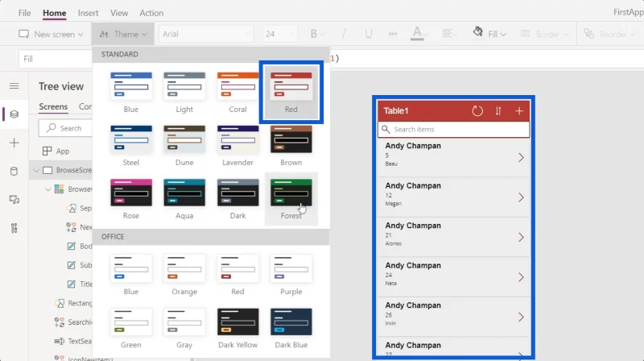Apply the Blue standard theme
This screenshot has width=644, height=361.
tap(131, 92)
